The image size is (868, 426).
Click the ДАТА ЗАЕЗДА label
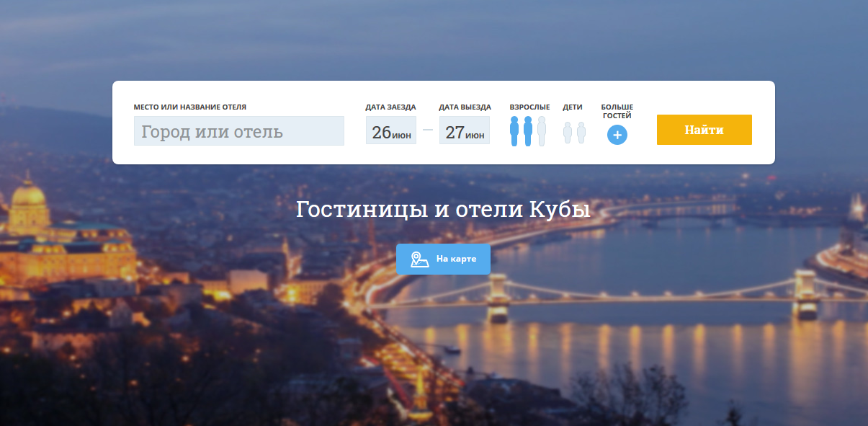point(390,107)
